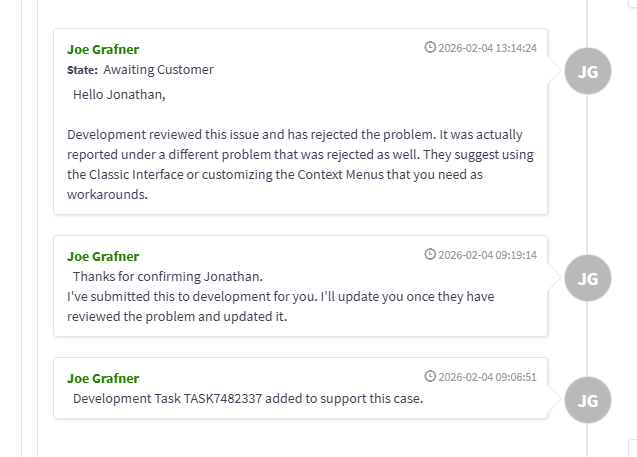Click the JG avatar beside the 13:14:24 entry
The width and height of the screenshot is (637, 457).
click(587, 71)
